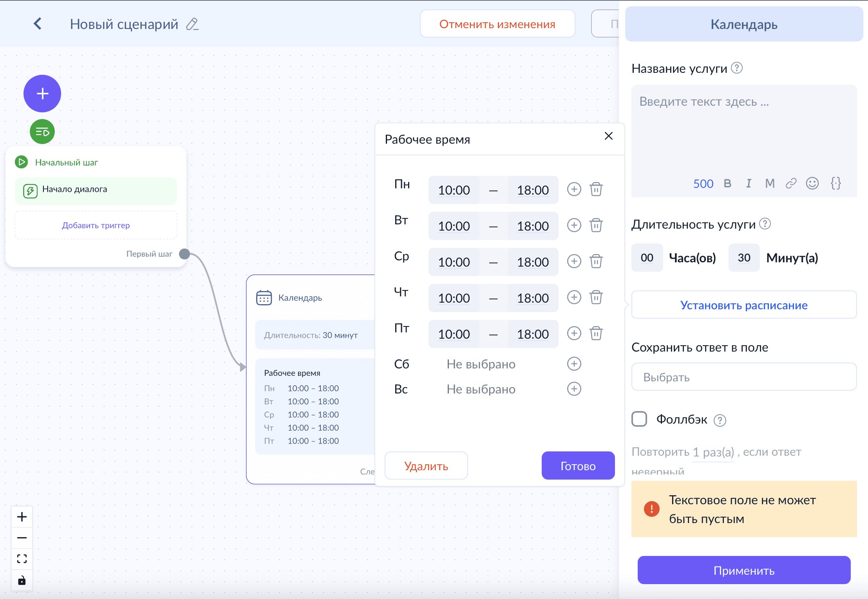Open help for Название услуги

737,68
